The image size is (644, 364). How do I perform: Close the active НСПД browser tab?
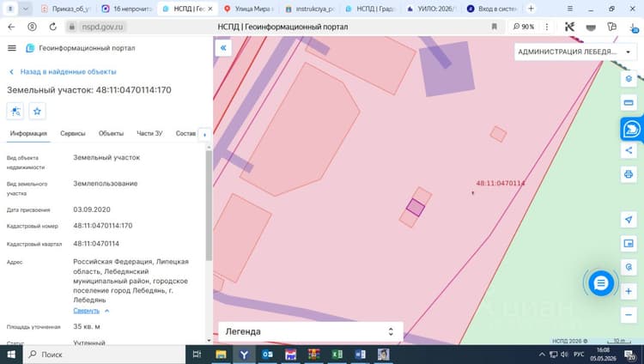210,9
